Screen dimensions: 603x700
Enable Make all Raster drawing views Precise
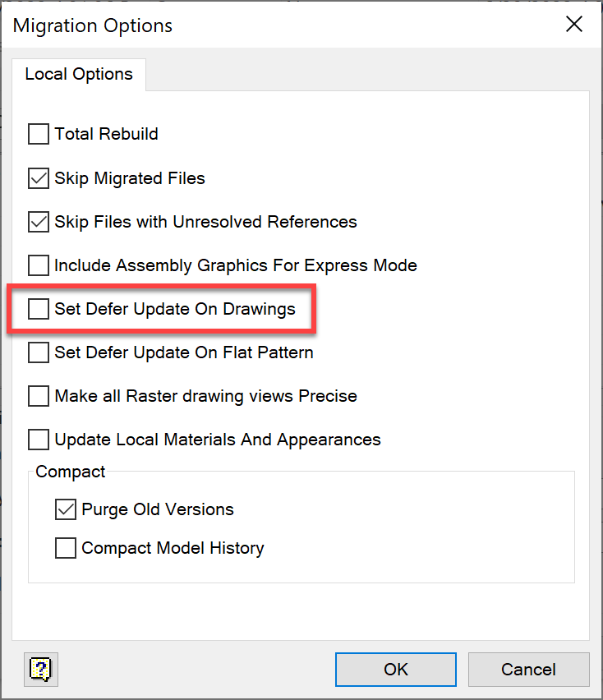click(39, 396)
